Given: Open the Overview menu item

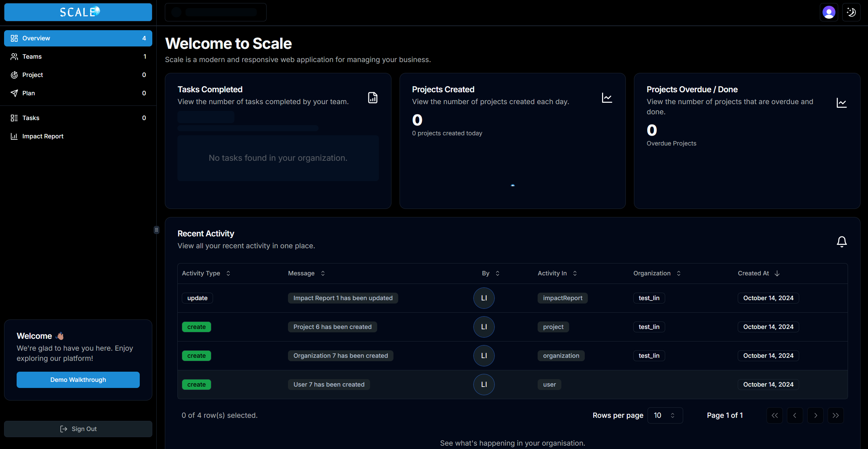Looking at the screenshot, I should [x=78, y=38].
